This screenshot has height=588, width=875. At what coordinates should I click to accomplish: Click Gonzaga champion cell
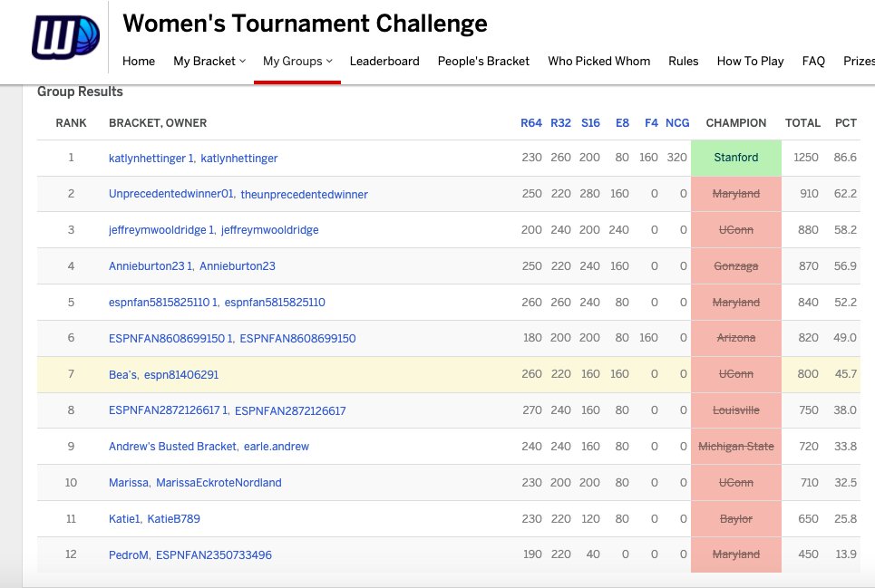[x=736, y=266]
